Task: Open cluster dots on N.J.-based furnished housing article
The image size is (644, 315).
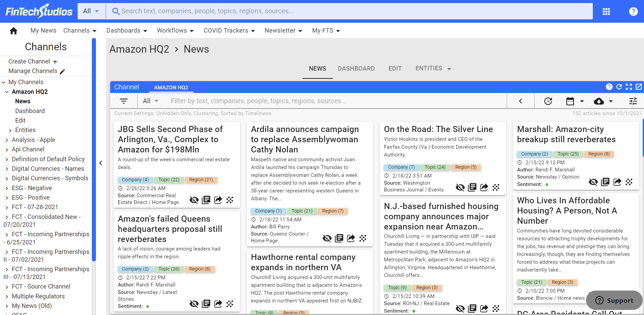Action: (x=496, y=309)
